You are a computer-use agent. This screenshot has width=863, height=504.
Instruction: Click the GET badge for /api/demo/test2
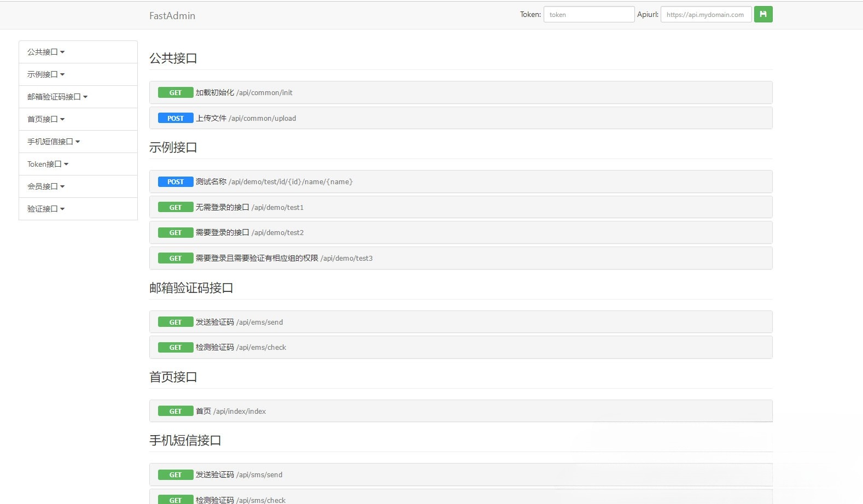pos(176,233)
